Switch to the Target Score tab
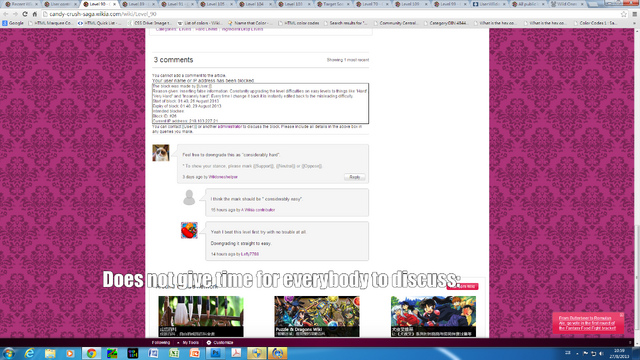The image size is (640, 360). point(333,4)
